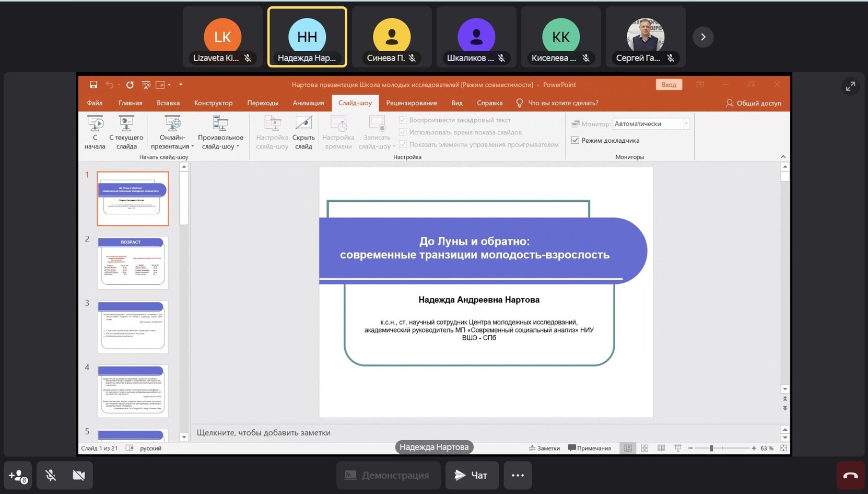Click Записать слайд-шоу (Record slide show)

pyautogui.click(x=377, y=133)
